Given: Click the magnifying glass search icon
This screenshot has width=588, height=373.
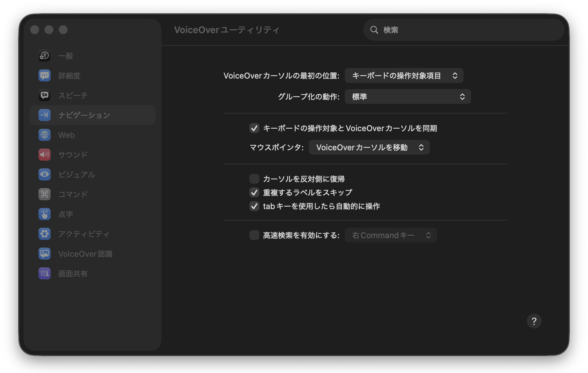Looking at the screenshot, I should (x=374, y=30).
